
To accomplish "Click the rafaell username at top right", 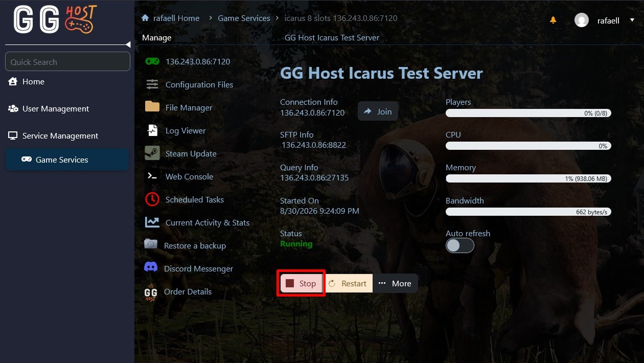I will (x=608, y=20).
